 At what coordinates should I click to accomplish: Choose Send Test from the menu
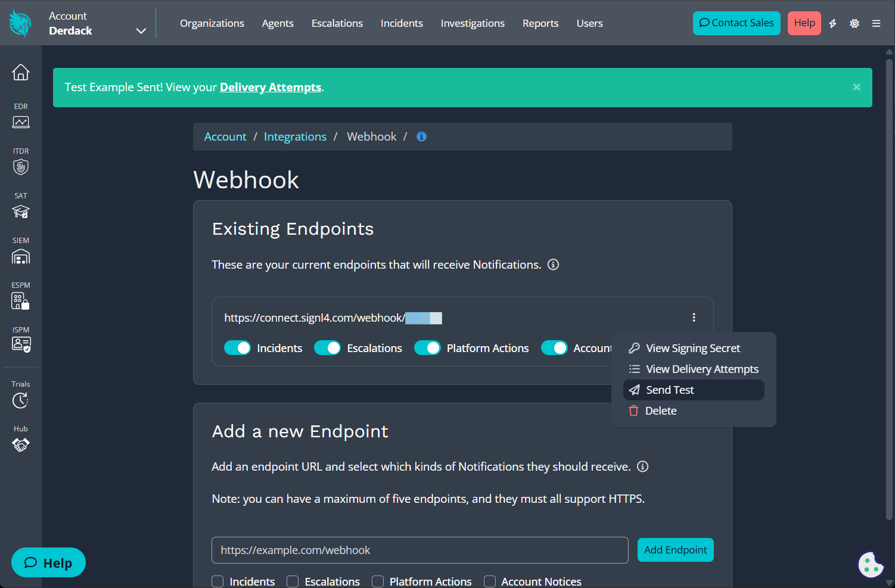click(x=694, y=390)
